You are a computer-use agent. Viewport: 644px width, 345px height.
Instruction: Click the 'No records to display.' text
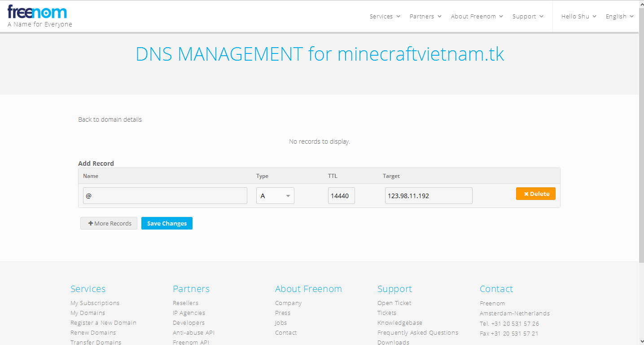pyautogui.click(x=320, y=142)
